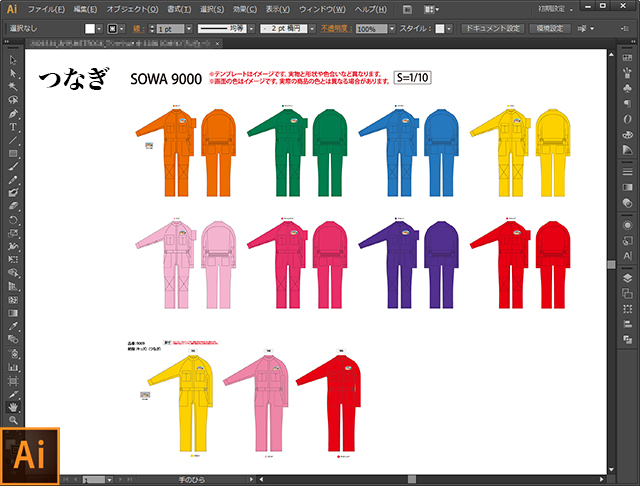Select the Zoom magnifier tool
Viewport: 640px width, 486px height.
[13, 420]
